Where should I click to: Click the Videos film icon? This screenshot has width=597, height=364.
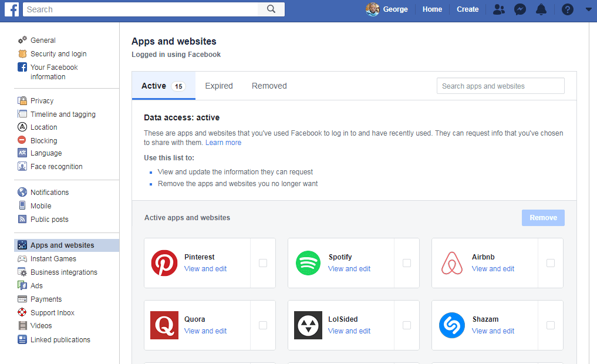(23, 325)
